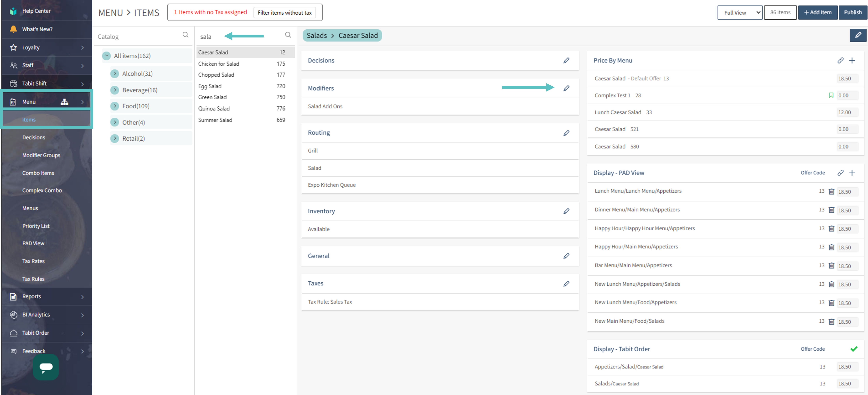The image size is (868, 395).
Task: Click Filter items without tax toggle button
Action: pos(284,12)
